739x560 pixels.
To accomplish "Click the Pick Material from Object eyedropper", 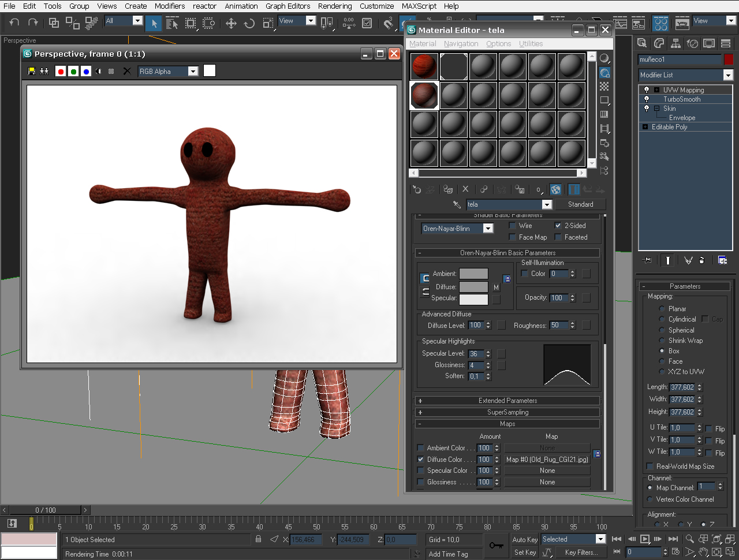I will point(457,204).
